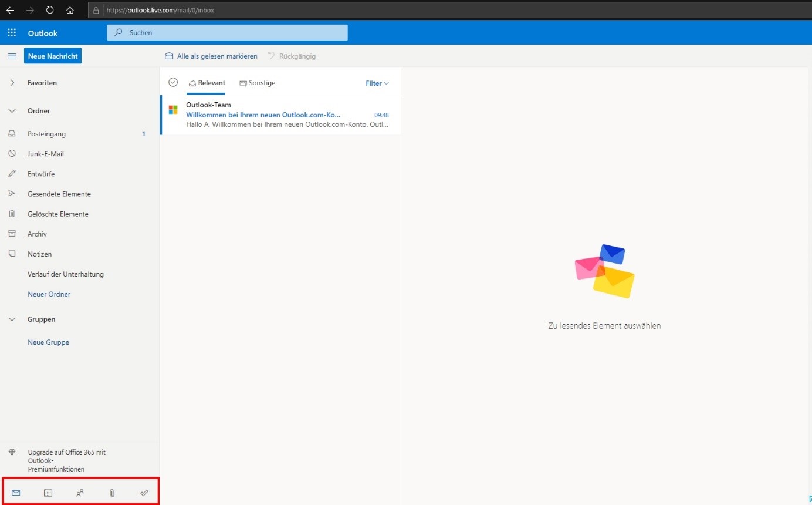
Task: Click the Archiv box icon
Action: 12,234
